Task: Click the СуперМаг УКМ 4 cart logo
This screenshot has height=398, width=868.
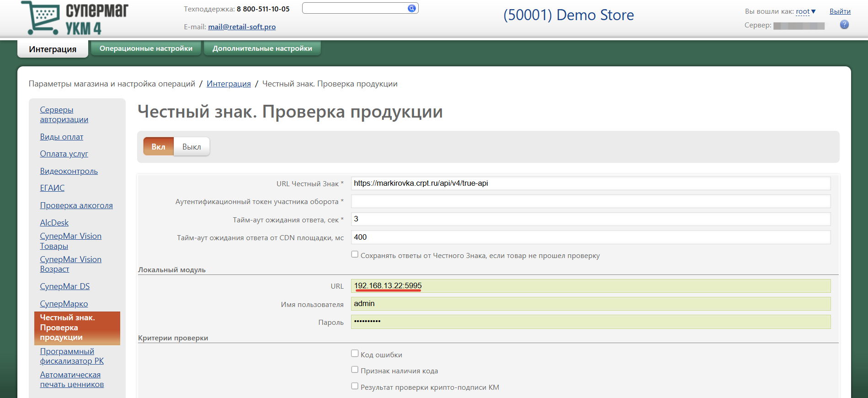Action: click(75, 18)
